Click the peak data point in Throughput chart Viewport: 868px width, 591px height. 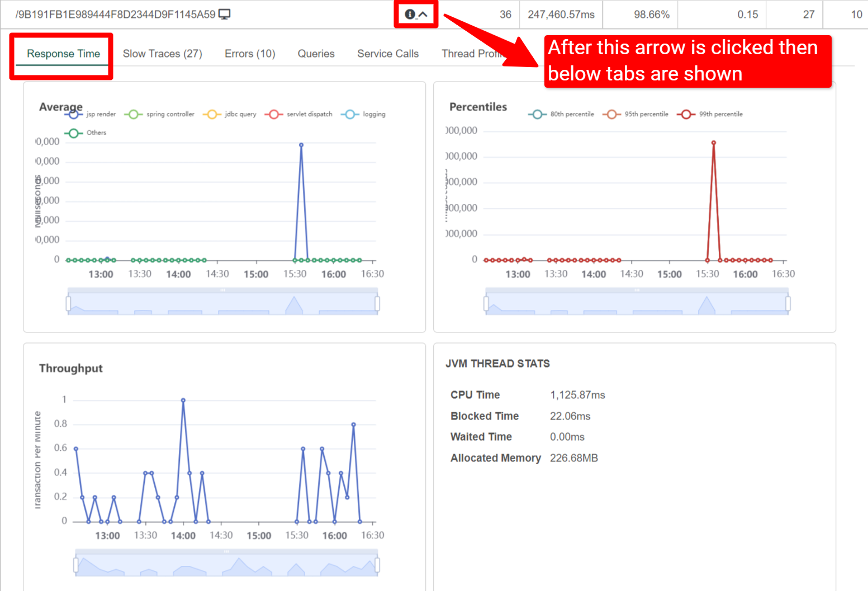coord(183,401)
